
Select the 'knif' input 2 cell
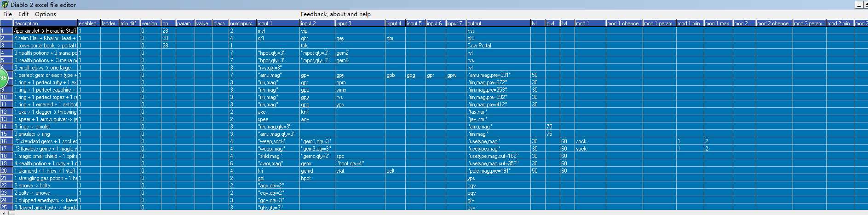click(x=317, y=112)
